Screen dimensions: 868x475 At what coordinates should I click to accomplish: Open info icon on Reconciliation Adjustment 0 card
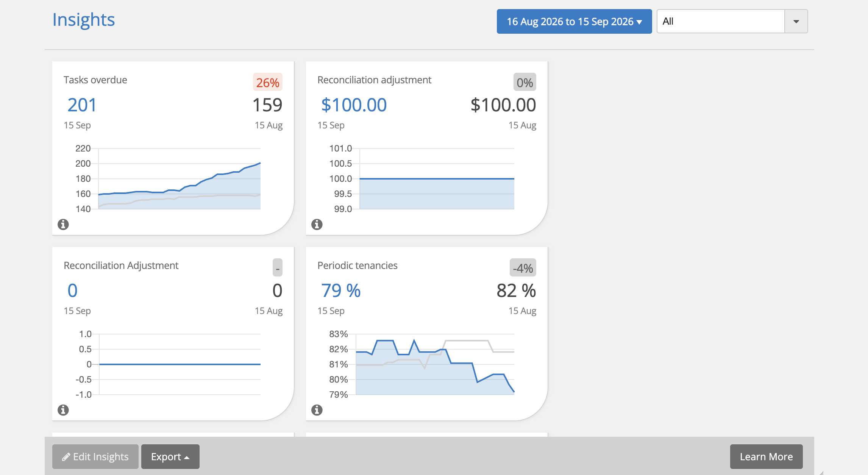(x=63, y=410)
